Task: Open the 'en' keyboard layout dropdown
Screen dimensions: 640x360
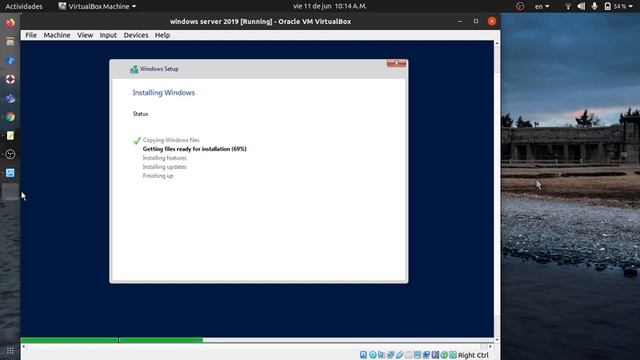Action: [x=542, y=6]
